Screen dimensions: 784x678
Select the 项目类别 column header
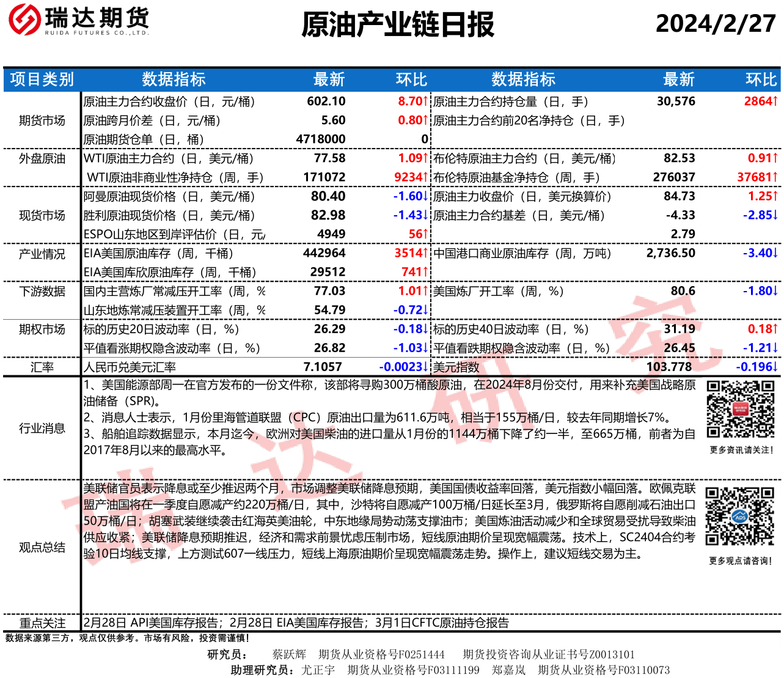(x=42, y=79)
